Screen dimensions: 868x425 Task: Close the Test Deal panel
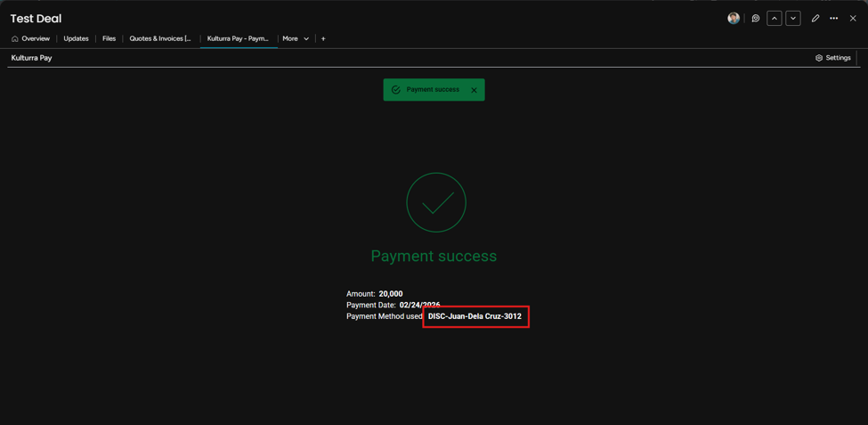click(x=853, y=19)
